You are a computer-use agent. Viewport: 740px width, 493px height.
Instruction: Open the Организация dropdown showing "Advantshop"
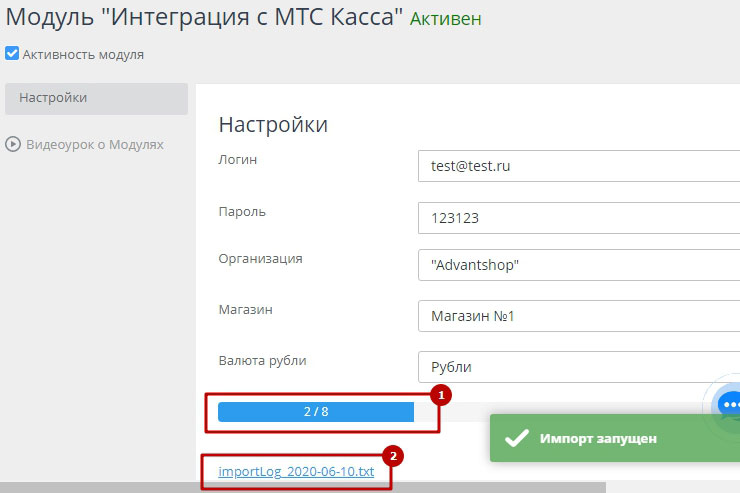pos(579,265)
